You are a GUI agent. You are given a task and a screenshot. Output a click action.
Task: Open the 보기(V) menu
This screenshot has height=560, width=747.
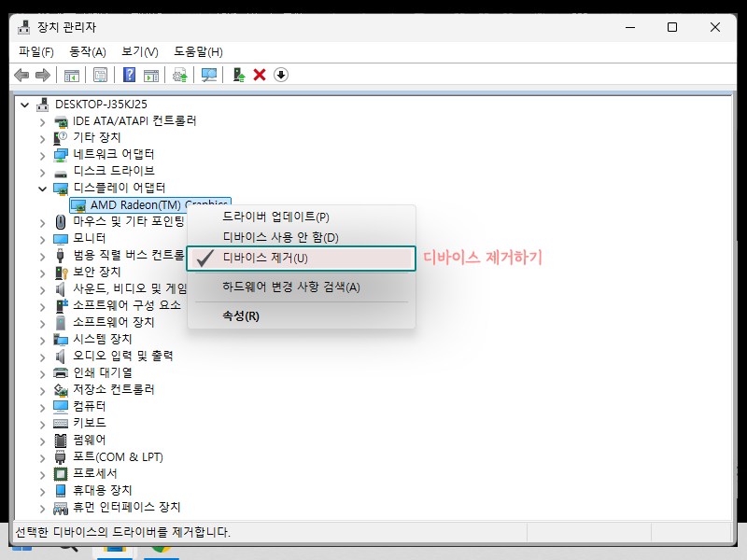pyautogui.click(x=138, y=51)
